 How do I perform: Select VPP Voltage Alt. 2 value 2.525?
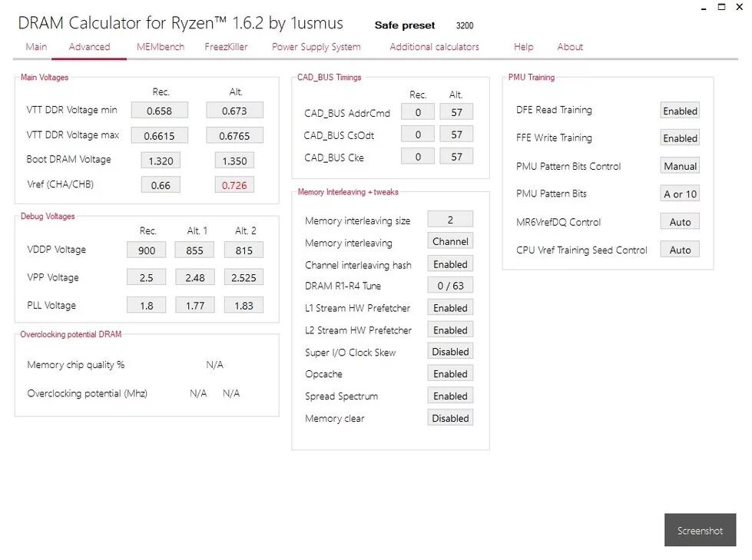click(x=243, y=277)
